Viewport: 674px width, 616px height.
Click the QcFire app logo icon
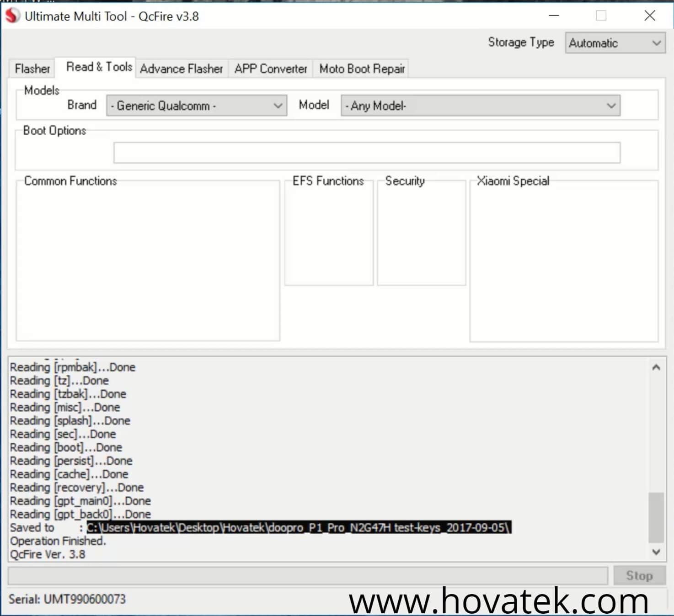12,16
